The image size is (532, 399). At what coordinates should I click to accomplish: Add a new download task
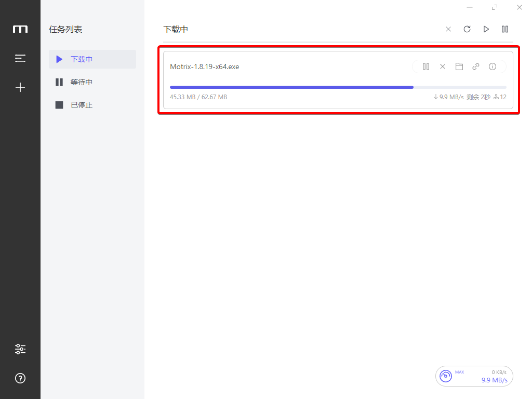[x=20, y=87]
